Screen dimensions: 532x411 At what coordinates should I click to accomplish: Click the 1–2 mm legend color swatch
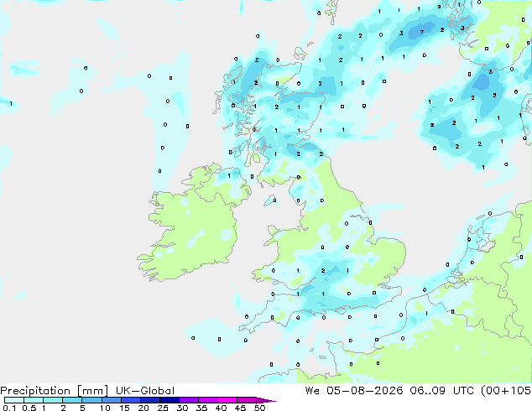[x=53, y=400]
